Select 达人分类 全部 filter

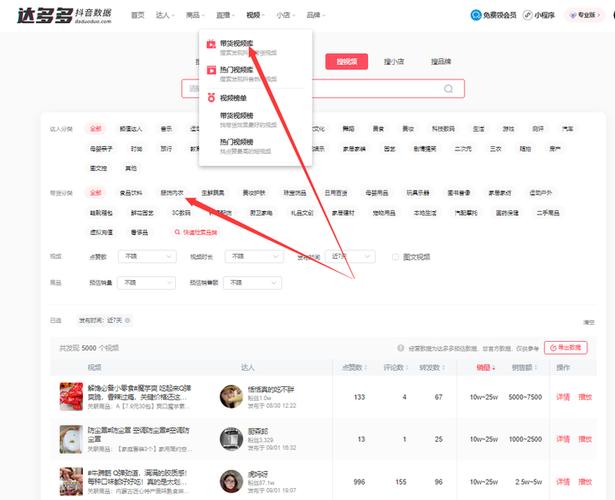(95, 129)
